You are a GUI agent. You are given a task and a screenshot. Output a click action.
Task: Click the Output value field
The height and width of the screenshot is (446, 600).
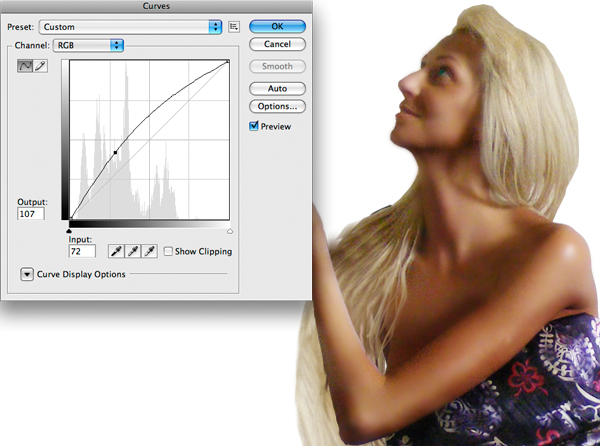tap(31, 214)
